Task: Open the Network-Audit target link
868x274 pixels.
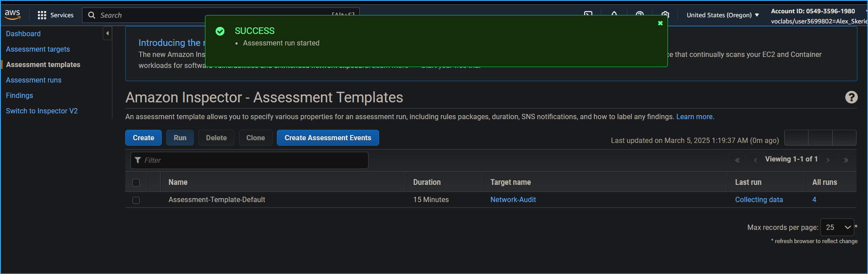Action: click(513, 199)
